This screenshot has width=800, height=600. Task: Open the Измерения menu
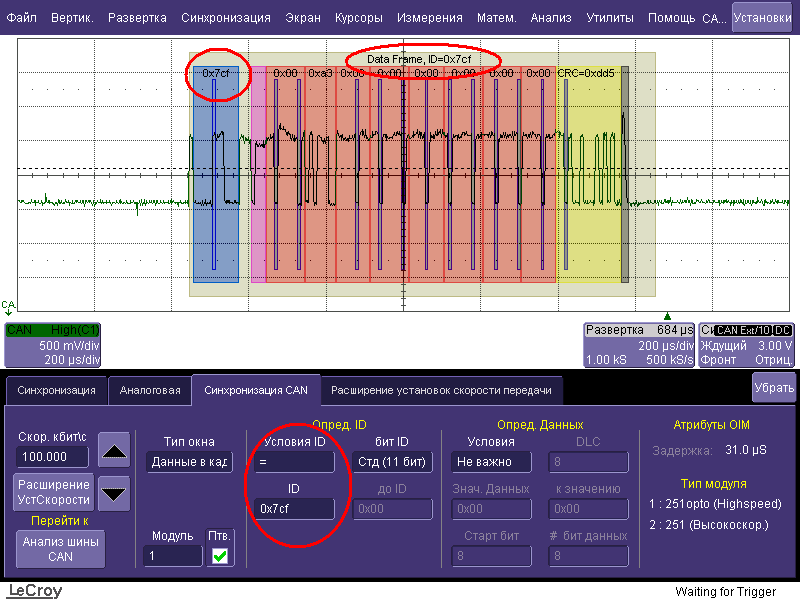point(429,18)
